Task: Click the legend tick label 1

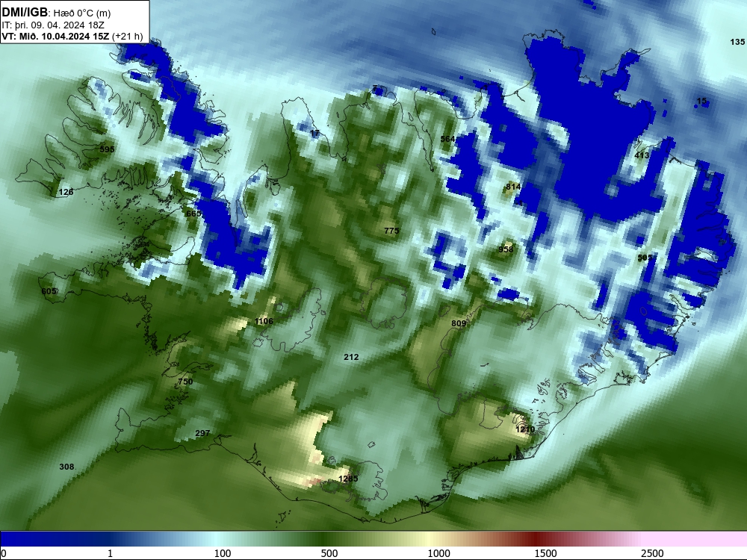Action: point(110,553)
